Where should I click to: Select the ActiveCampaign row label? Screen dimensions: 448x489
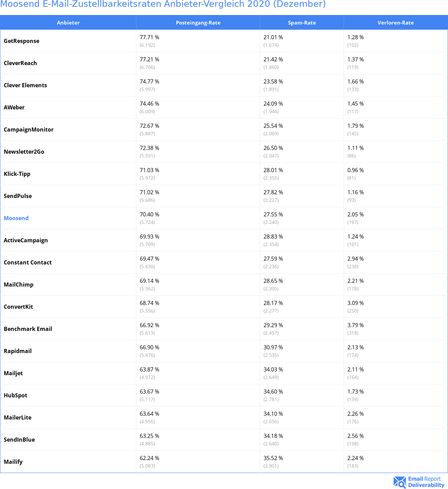pyautogui.click(x=26, y=240)
